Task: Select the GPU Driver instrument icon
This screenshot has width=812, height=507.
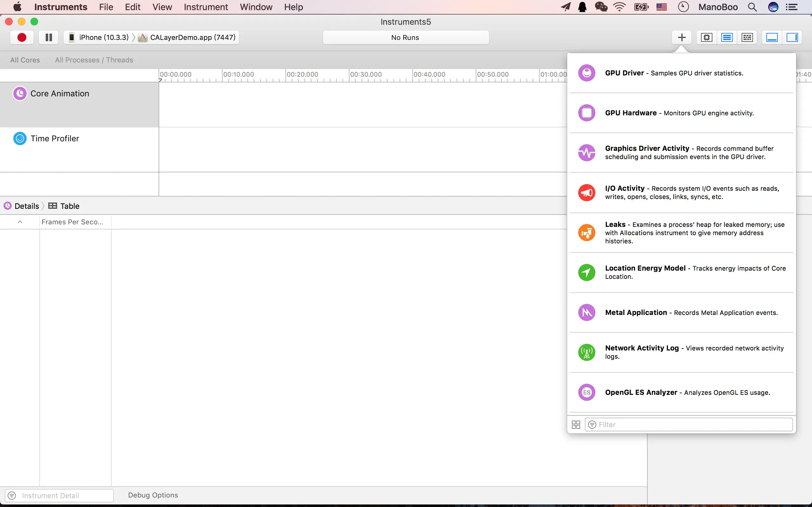Action: click(x=586, y=73)
